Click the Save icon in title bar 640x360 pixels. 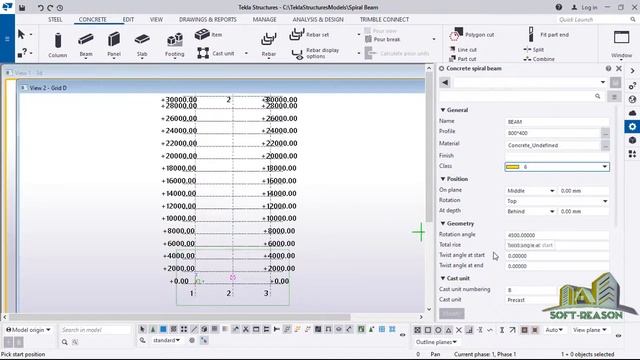pyautogui.click(x=22, y=8)
